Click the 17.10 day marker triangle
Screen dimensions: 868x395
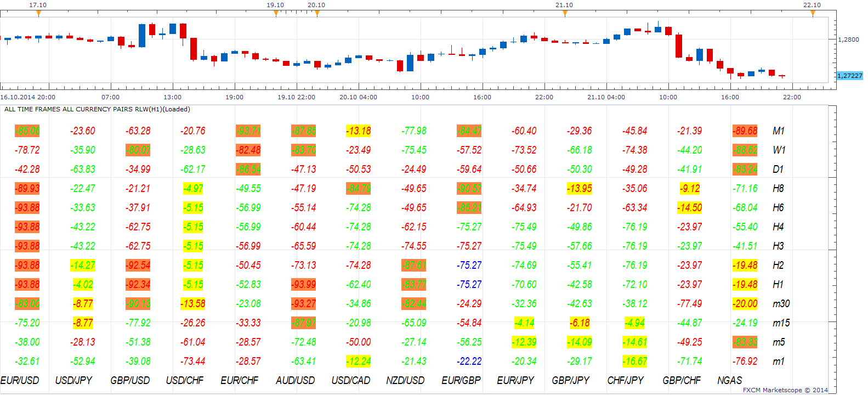pyautogui.click(x=38, y=14)
